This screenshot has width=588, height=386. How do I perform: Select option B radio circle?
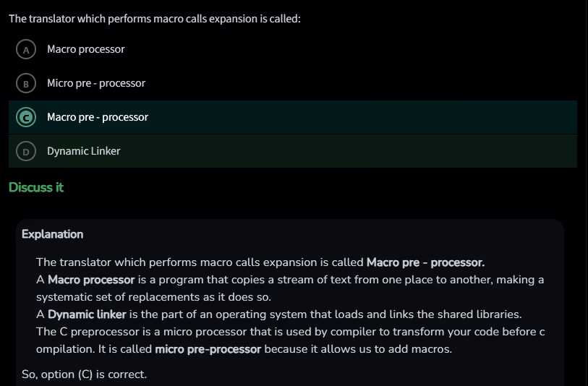point(26,83)
